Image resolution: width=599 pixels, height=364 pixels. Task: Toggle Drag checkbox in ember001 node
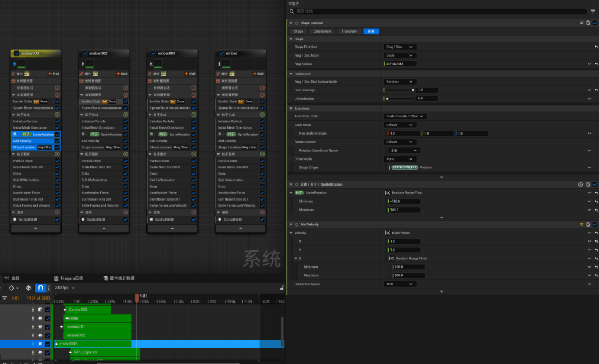pyautogui.click(x=194, y=187)
